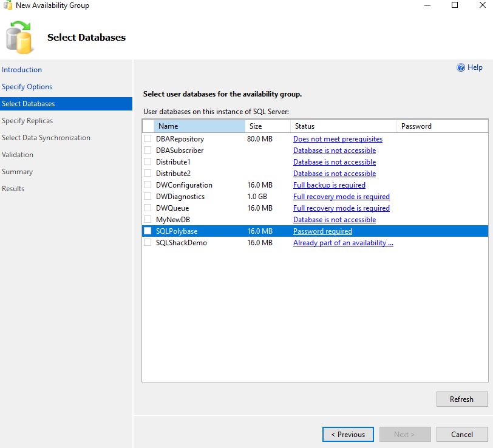The height and width of the screenshot is (448, 493).
Task: Open Full backup is required for DWConfiguration
Action: (329, 185)
